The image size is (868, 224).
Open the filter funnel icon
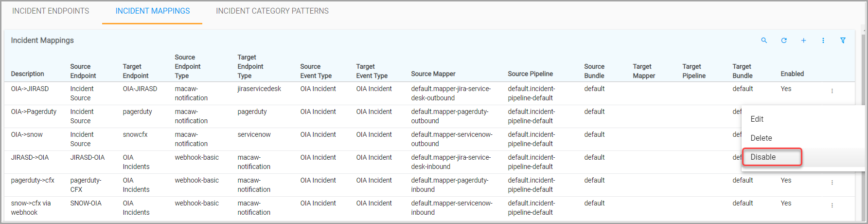tap(843, 40)
